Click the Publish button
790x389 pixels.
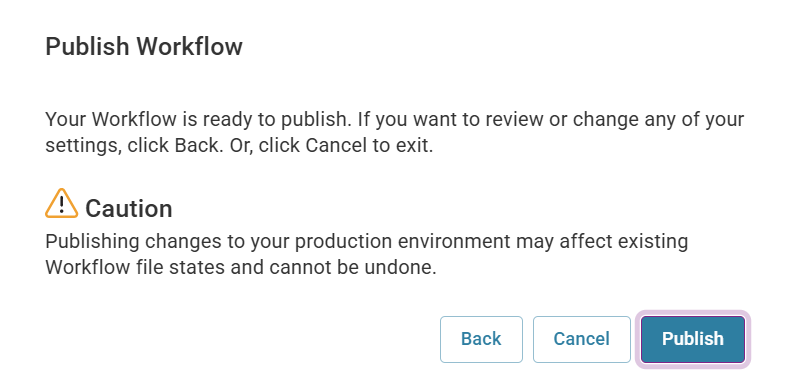pos(693,339)
